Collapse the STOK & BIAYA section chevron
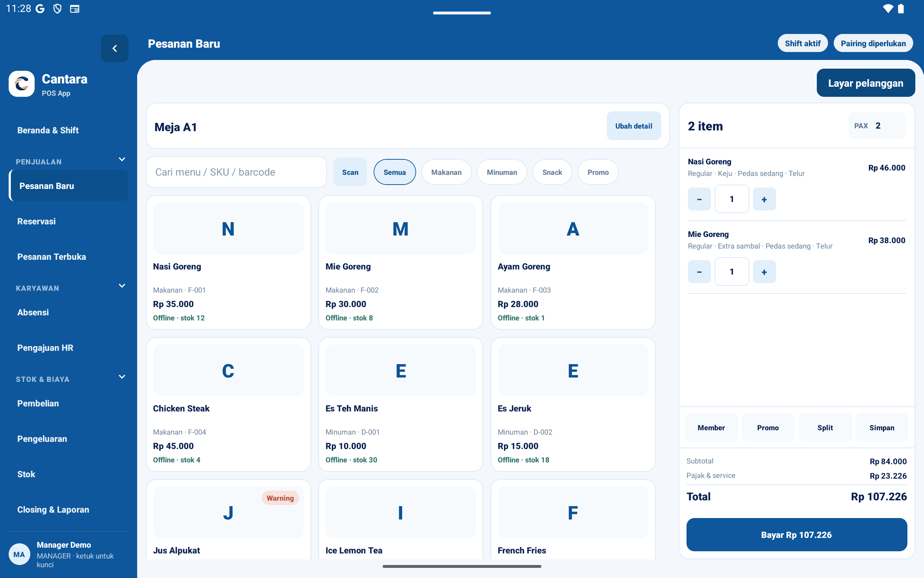The width and height of the screenshot is (924, 578). point(122,377)
